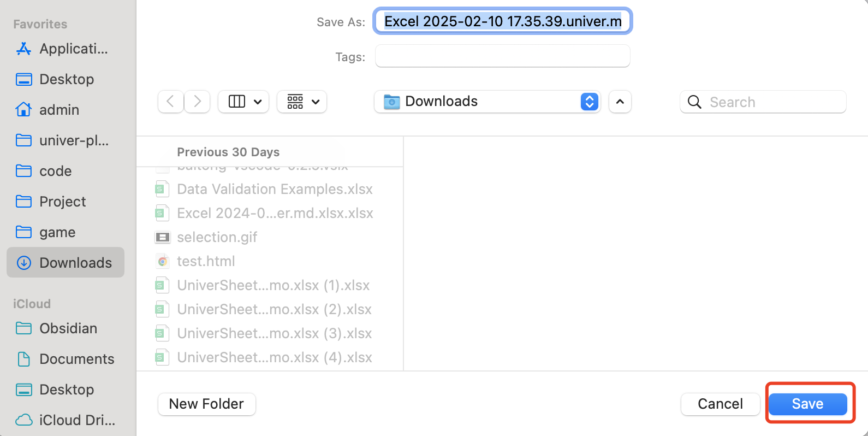Open the code folder in the sidebar
The image size is (868, 436).
pyautogui.click(x=55, y=171)
